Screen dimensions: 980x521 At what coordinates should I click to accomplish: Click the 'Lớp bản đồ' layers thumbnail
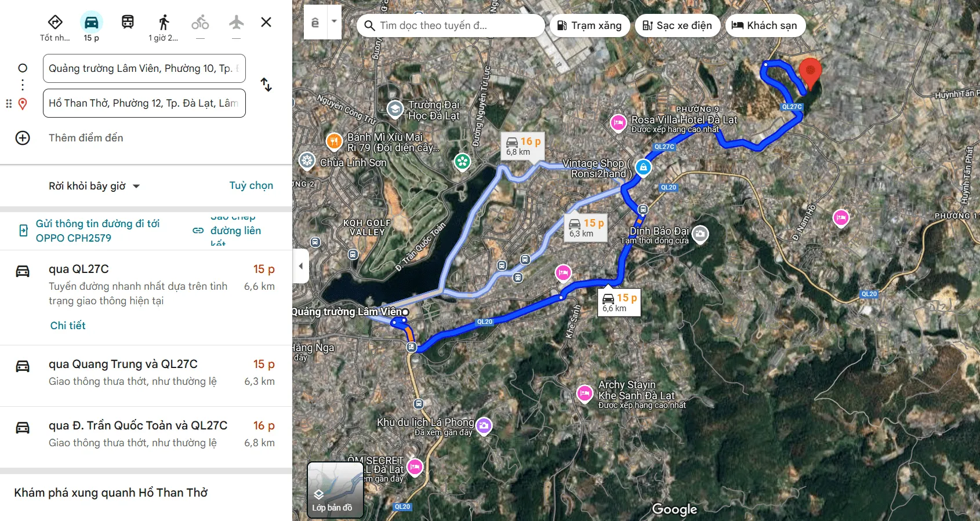(x=335, y=489)
